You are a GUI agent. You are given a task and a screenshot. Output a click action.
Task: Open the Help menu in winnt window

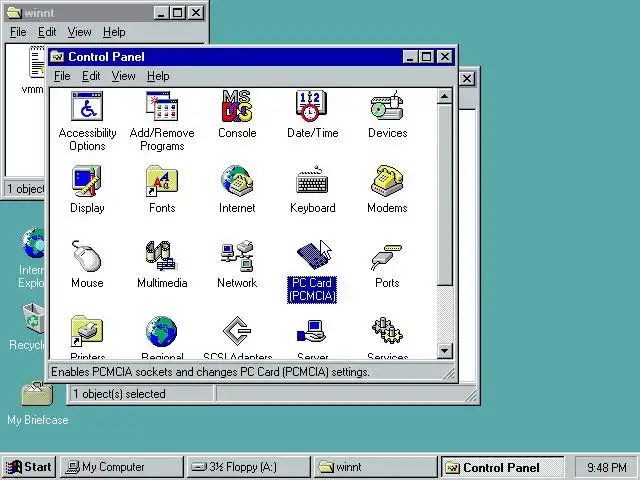pyautogui.click(x=114, y=32)
